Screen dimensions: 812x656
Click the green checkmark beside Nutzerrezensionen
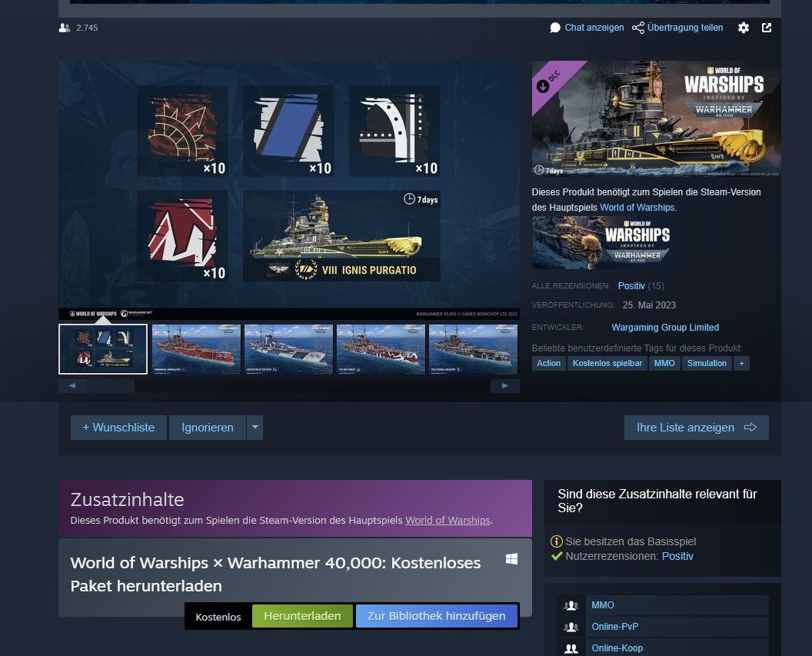[557, 556]
